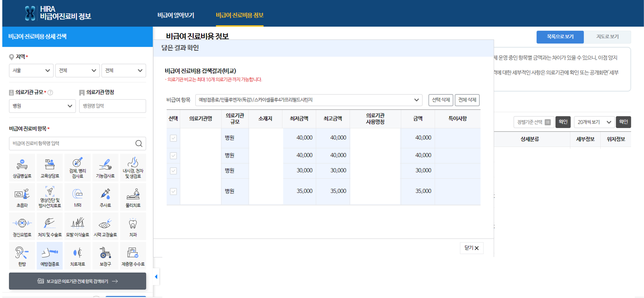Click the list icon in 정렬기준 선택 box
The height and width of the screenshot is (298, 644).
[548, 122]
